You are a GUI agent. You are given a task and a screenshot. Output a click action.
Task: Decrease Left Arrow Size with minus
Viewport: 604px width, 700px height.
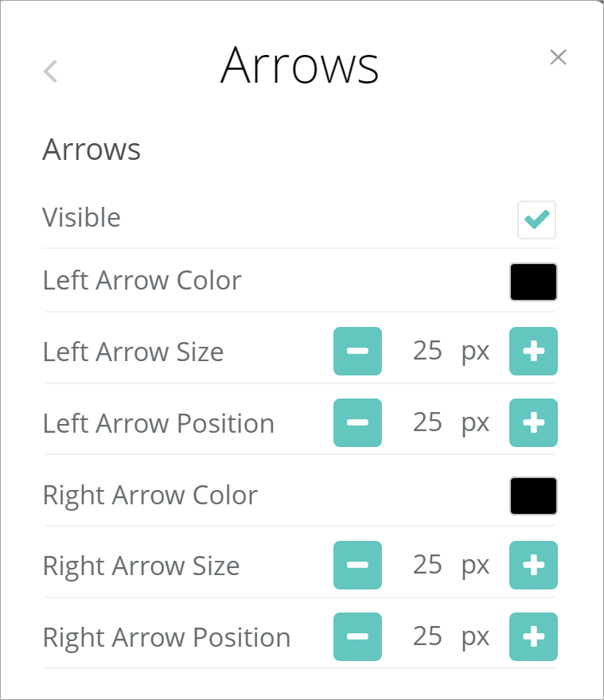click(357, 351)
